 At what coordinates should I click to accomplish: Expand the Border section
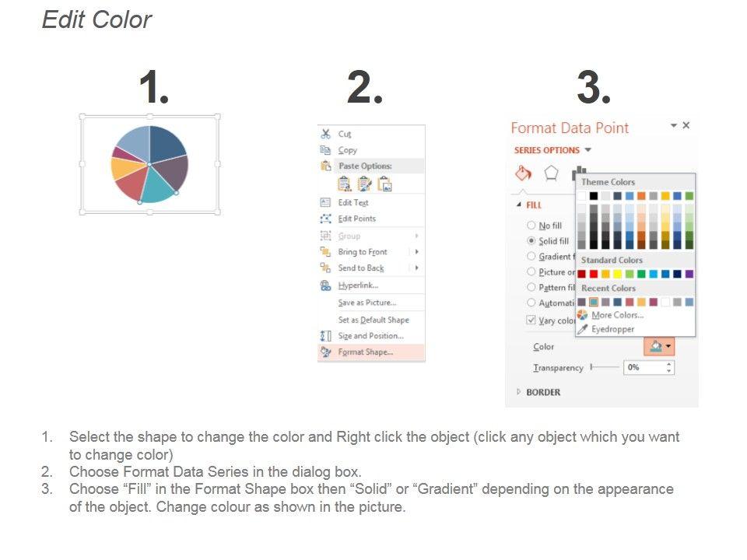[520, 392]
